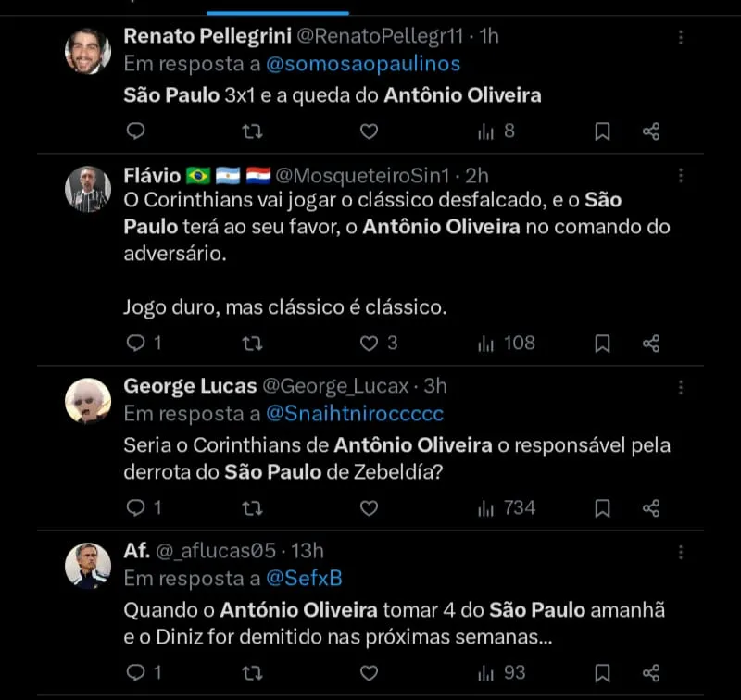Bookmark Af.'s tweet

[602, 671]
